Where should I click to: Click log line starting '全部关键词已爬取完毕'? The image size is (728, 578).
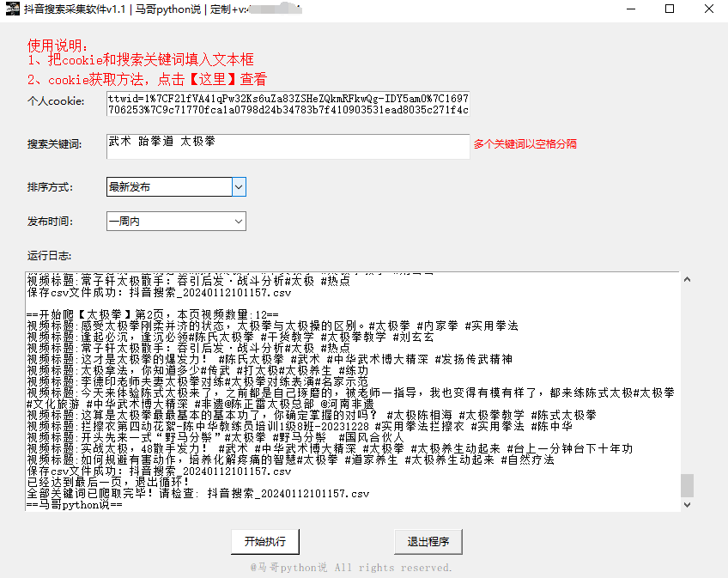pyautogui.click(x=197, y=494)
